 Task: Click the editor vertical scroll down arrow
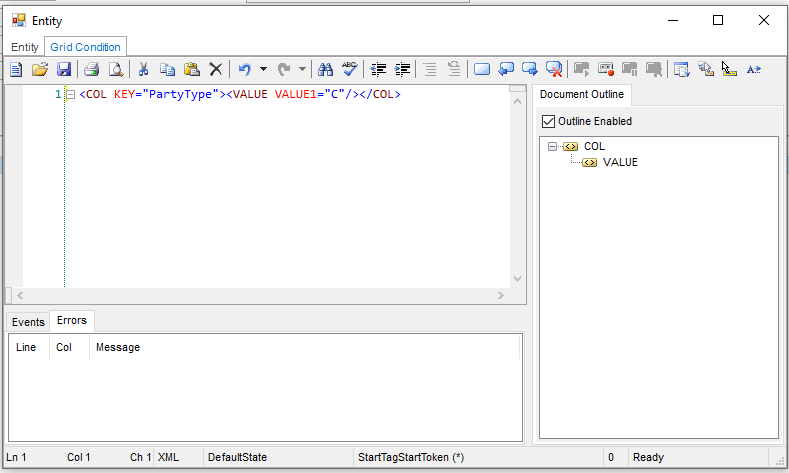tap(517, 279)
